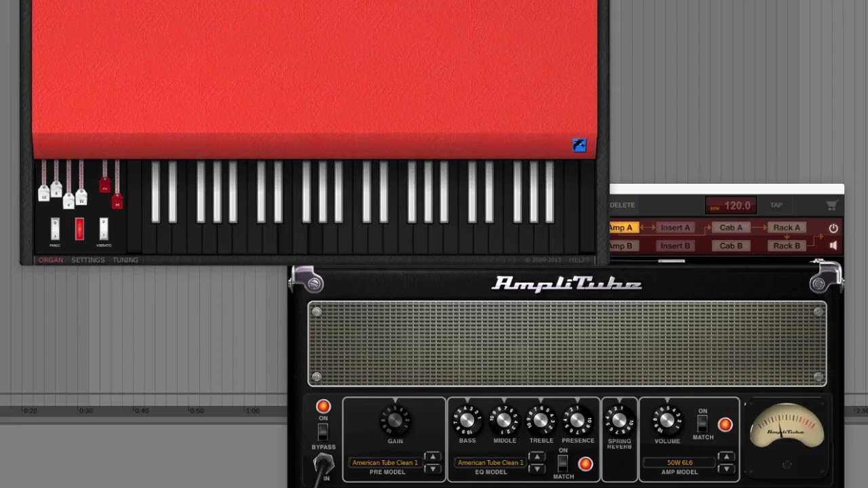This screenshot has height=488, width=868.
Task: Adjust the red sine wave drawbar
Action: [x=104, y=185]
